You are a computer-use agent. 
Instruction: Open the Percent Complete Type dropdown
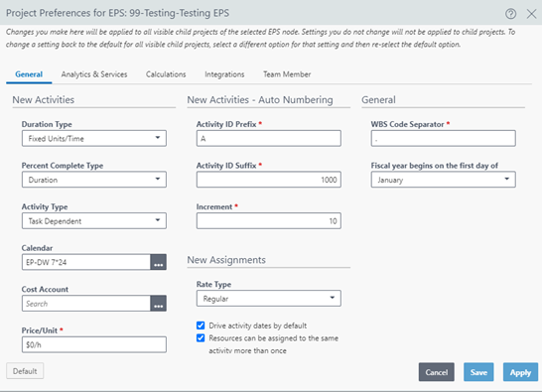click(94, 180)
